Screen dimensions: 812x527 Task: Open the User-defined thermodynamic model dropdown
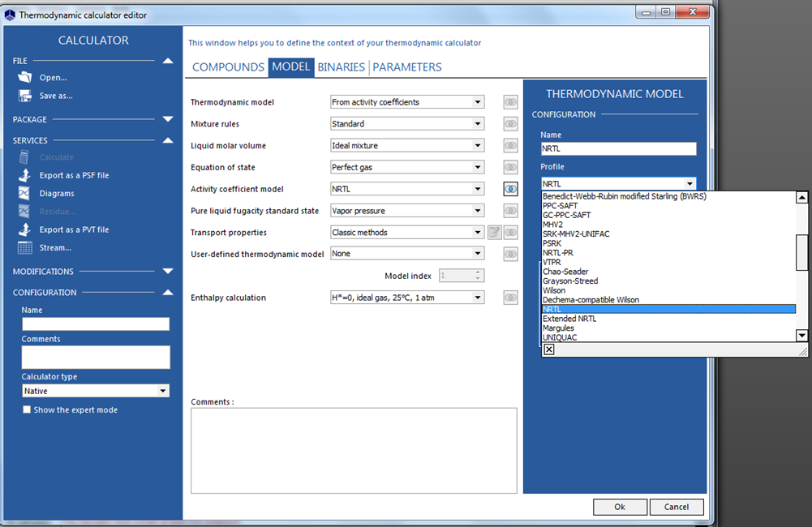pyautogui.click(x=478, y=254)
